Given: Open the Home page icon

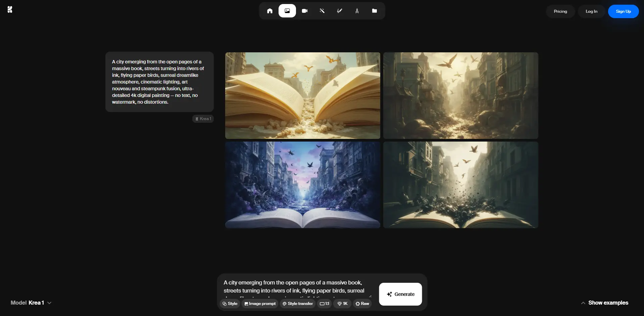Looking at the screenshot, I should pyautogui.click(x=270, y=11).
